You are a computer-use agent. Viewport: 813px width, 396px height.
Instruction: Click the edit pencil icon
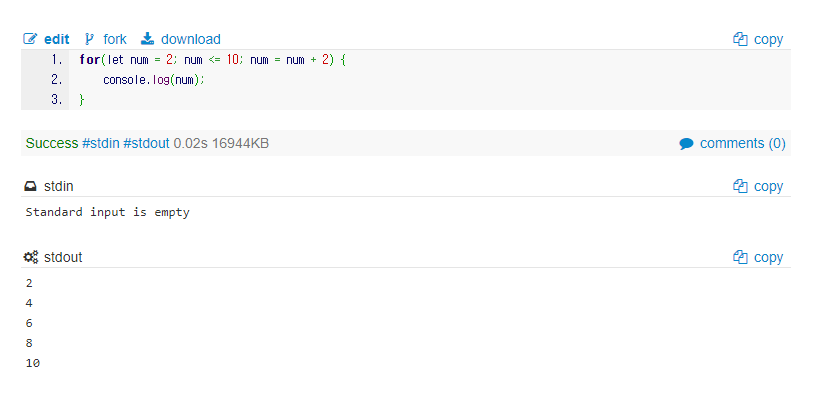31,39
